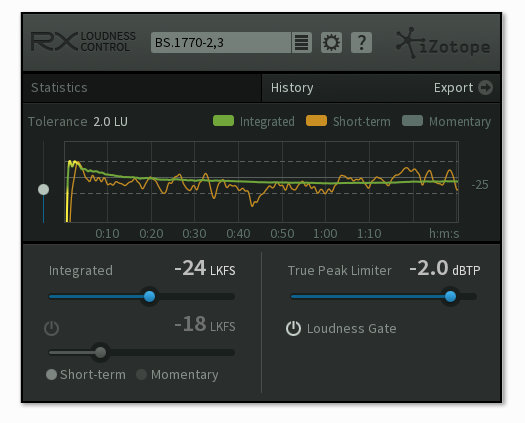Click the 0:40 mark on the history graph
Screen dimensions: 525x423
coord(238,233)
